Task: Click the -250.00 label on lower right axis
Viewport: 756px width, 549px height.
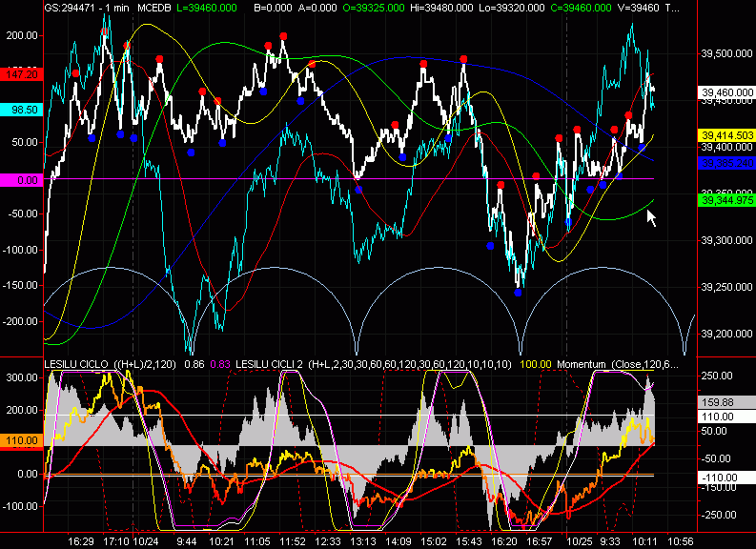Action: coord(717,516)
